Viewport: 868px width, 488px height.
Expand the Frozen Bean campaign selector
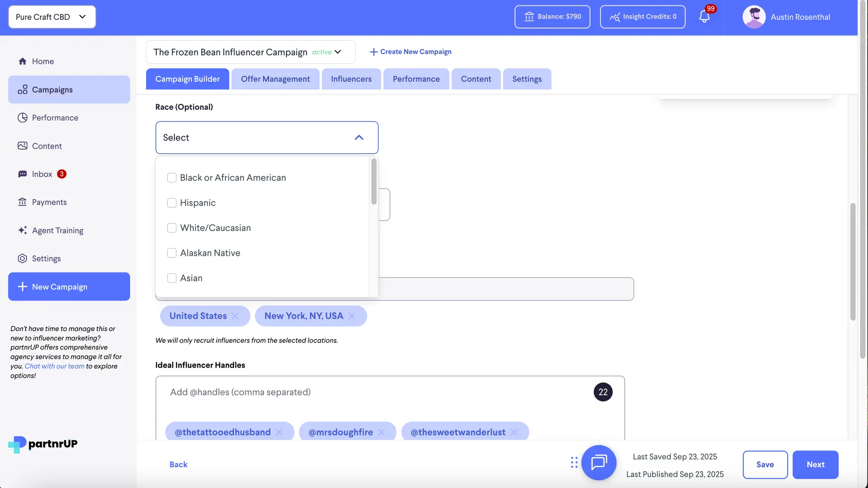tap(338, 52)
